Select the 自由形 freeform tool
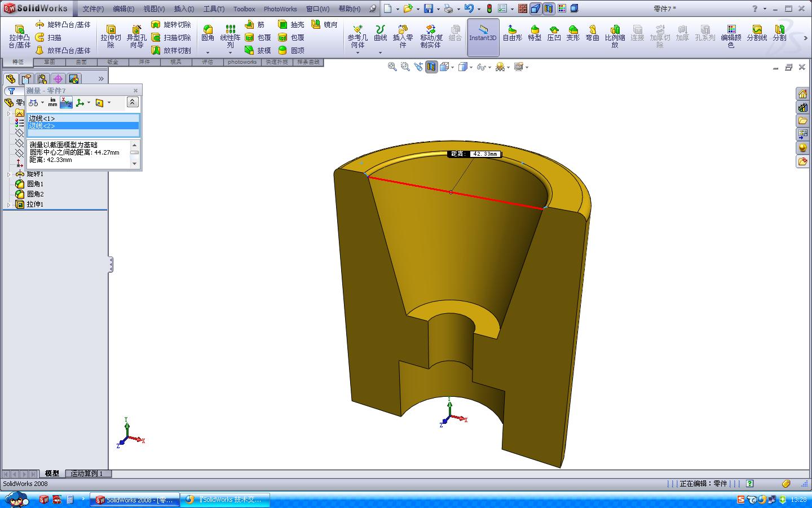The width and height of the screenshot is (812, 508). click(x=512, y=33)
